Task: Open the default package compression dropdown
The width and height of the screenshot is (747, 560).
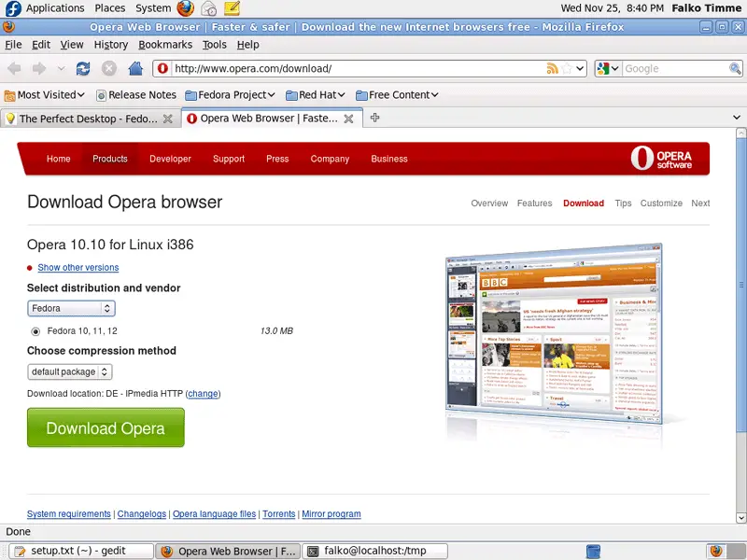Action: 69,371
